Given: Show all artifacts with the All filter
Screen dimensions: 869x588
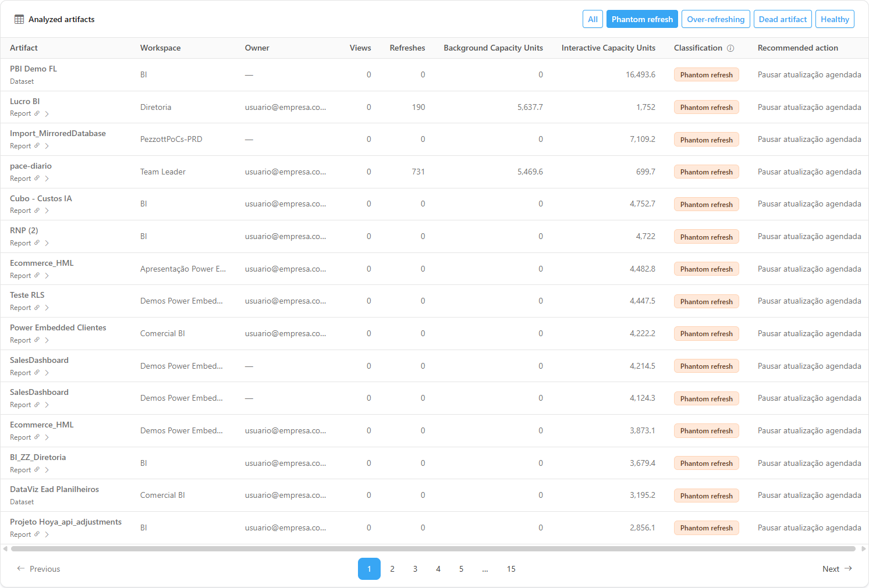Looking at the screenshot, I should [593, 19].
